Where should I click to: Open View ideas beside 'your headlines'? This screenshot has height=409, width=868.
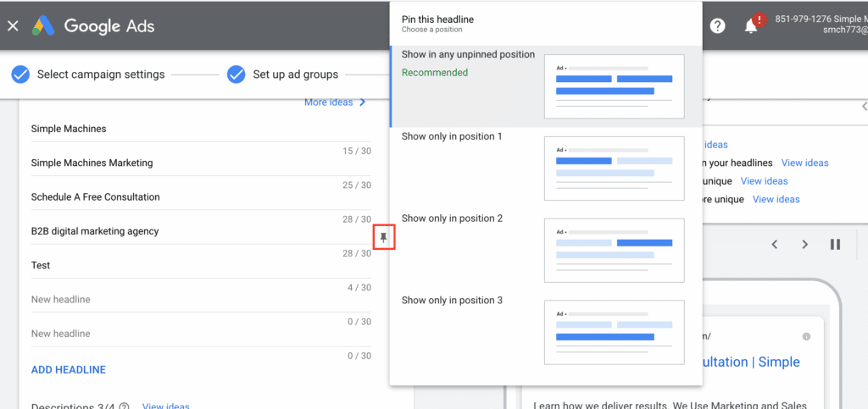click(x=805, y=163)
